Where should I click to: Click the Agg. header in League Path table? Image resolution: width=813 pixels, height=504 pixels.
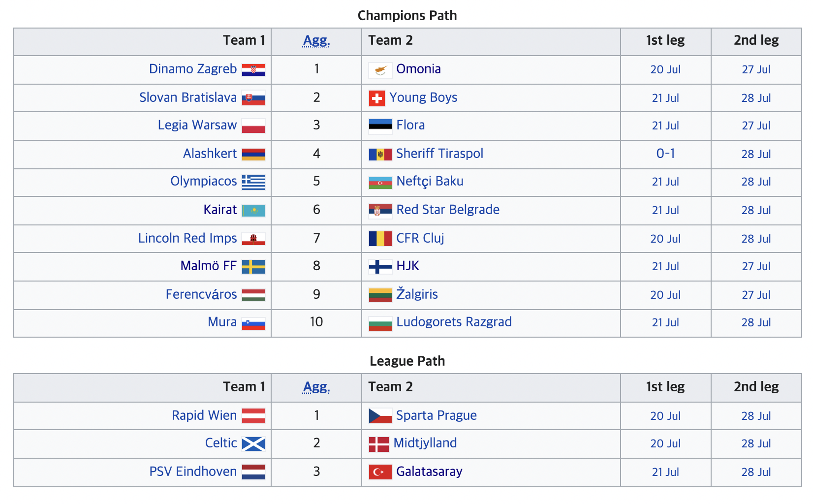(x=316, y=387)
